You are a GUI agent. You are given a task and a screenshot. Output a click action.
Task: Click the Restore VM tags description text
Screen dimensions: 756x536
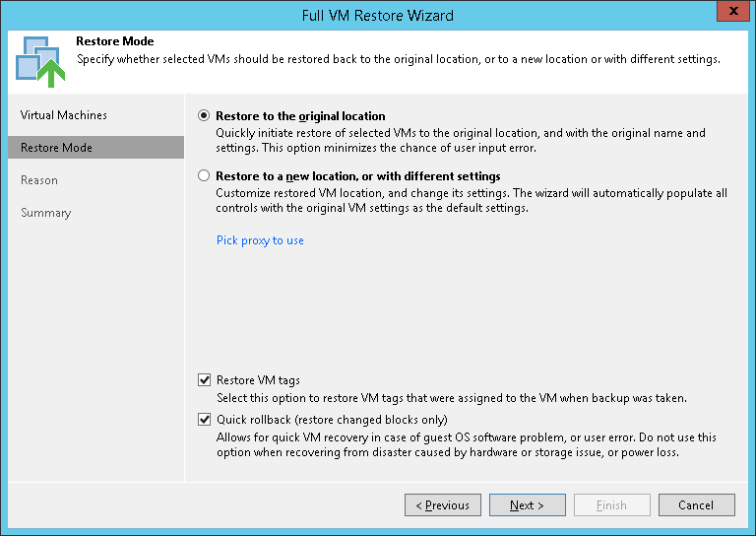tap(451, 398)
